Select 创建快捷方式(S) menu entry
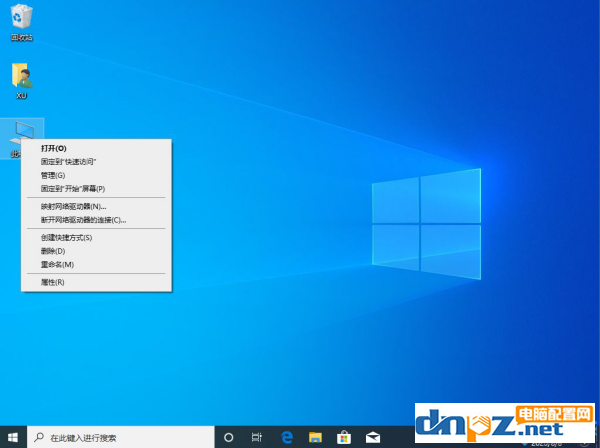This screenshot has height=448, width=600. [x=96, y=238]
